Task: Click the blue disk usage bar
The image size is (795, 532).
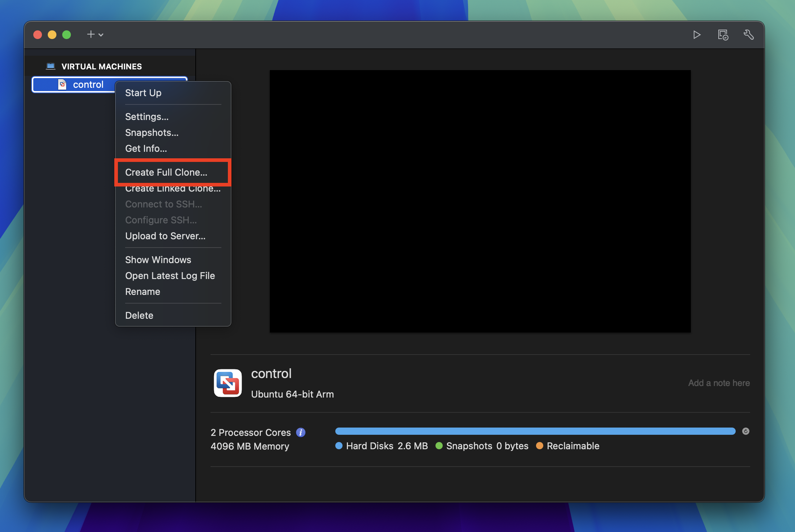Action: [535, 431]
